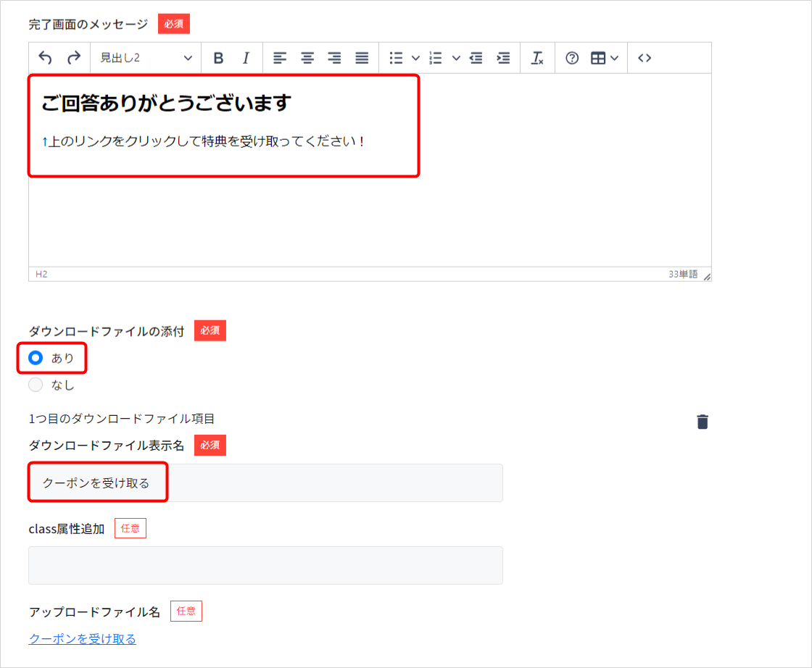
Task: Align text to the right
Action: [334, 58]
